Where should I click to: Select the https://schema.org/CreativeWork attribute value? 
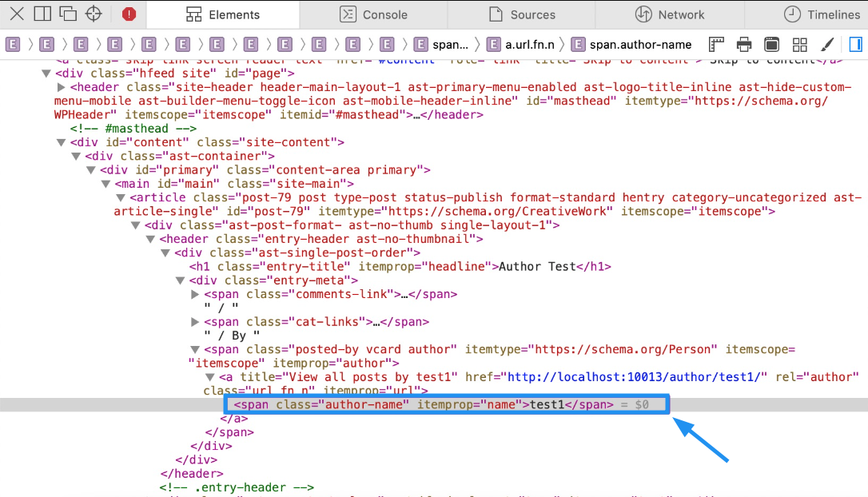[x=497, y=211]
